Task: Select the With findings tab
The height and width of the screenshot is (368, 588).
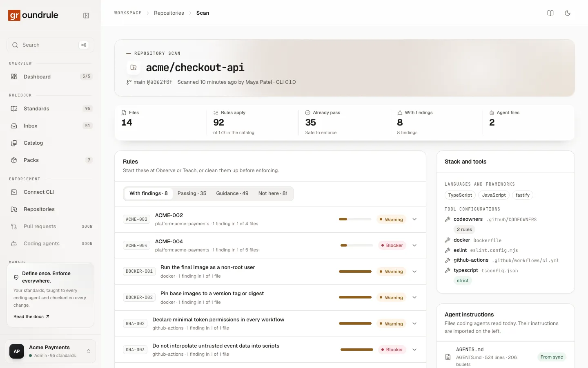Action: click(x=149, y=193)
